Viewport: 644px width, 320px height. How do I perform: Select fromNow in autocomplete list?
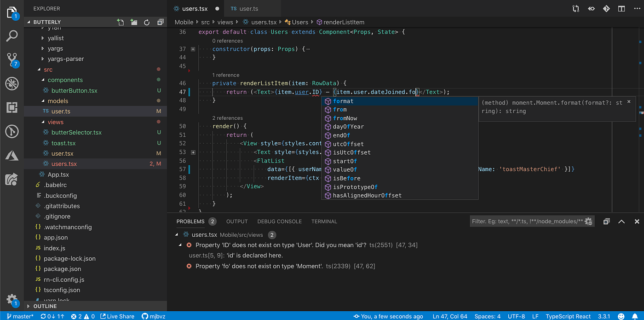345,118
